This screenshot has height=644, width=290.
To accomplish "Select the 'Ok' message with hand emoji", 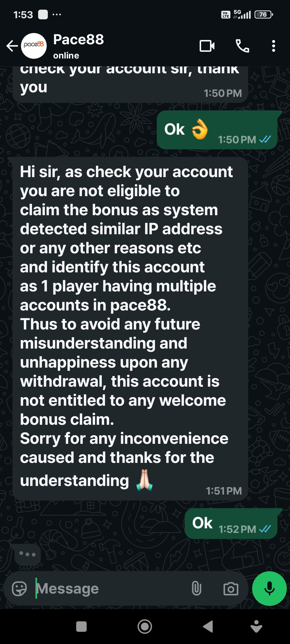I will [x=217, y=130].
